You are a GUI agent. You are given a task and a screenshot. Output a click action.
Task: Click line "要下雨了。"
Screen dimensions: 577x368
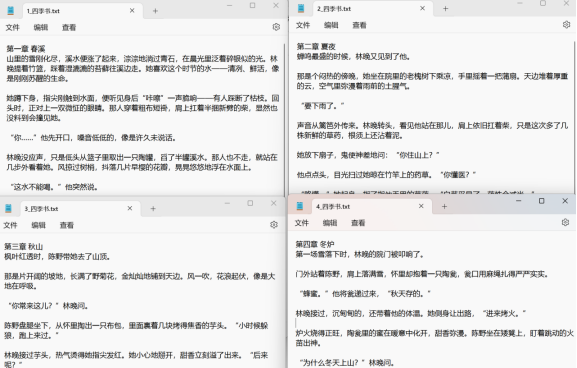pyautogui.click(x=323, y=106)
